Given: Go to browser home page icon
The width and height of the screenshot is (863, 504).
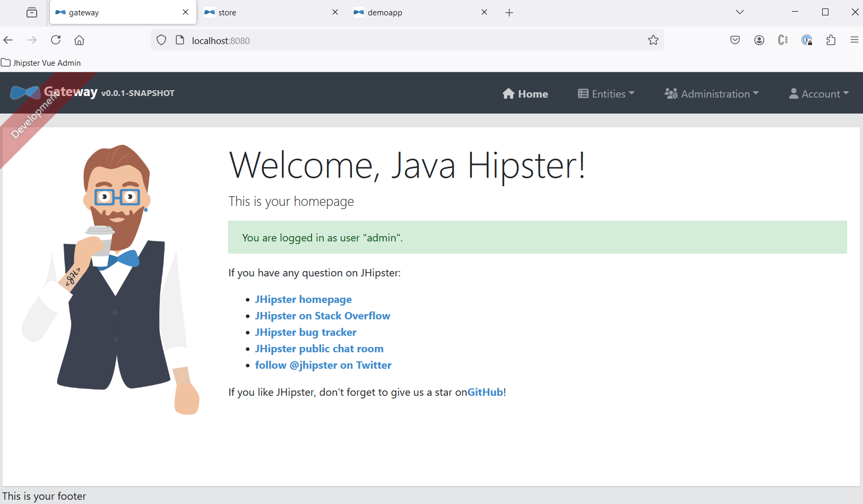Looking at the screenshot, I should pos(79,40).
